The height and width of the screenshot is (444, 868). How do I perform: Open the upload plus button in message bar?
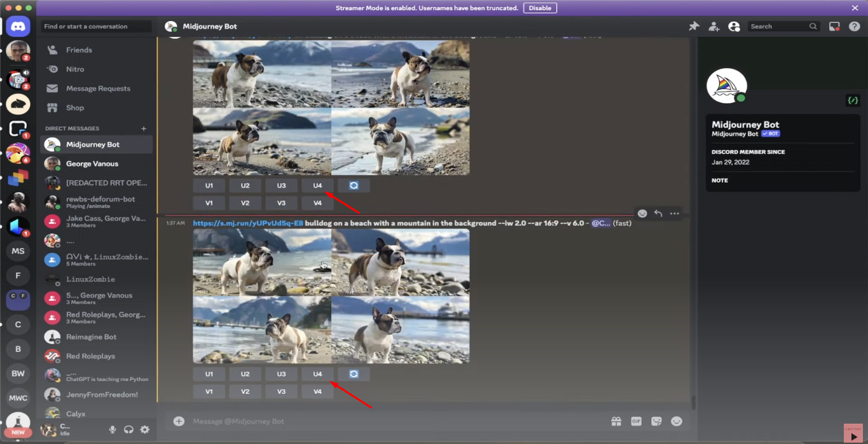pyautogui.click(x=179, y=421)
